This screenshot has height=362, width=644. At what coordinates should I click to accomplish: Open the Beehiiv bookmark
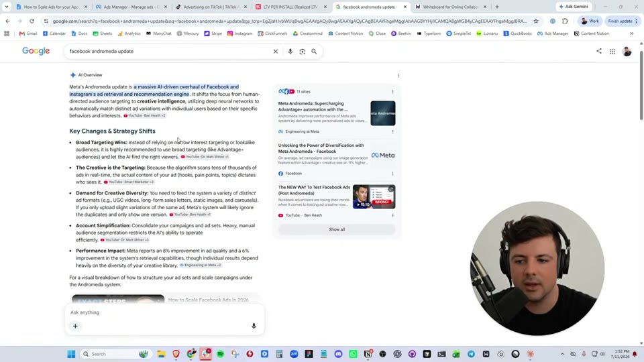click(x=401, y=34)
